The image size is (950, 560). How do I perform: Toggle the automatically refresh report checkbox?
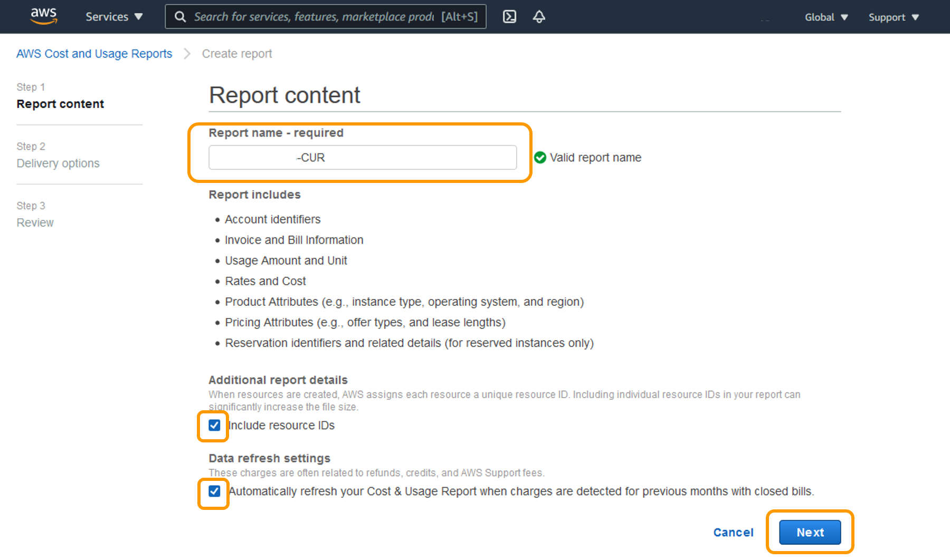[214, 491]
